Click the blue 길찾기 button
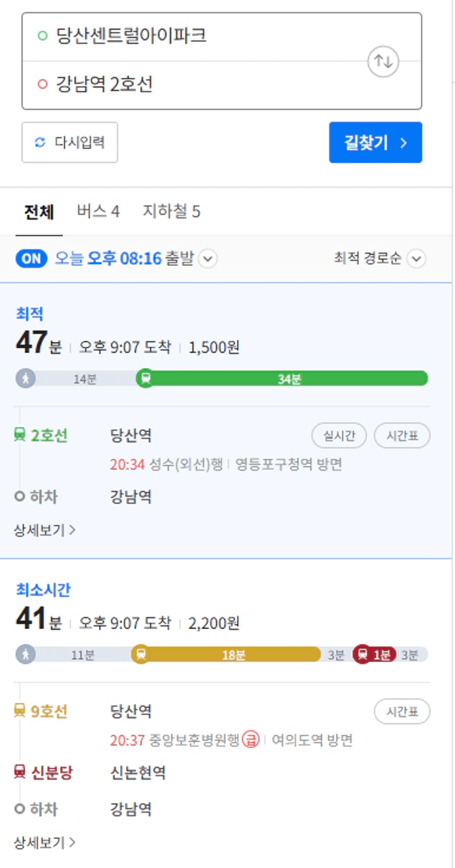 coord(375,143)
